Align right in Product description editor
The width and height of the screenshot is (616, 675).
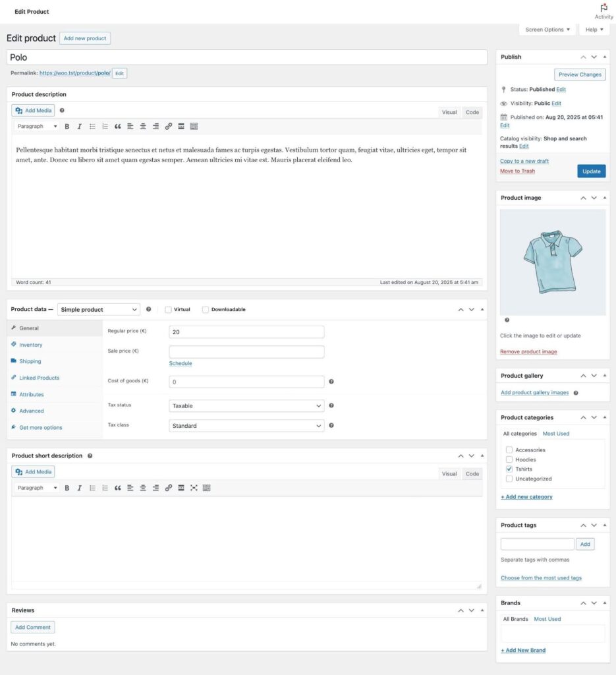click(155, 126)
